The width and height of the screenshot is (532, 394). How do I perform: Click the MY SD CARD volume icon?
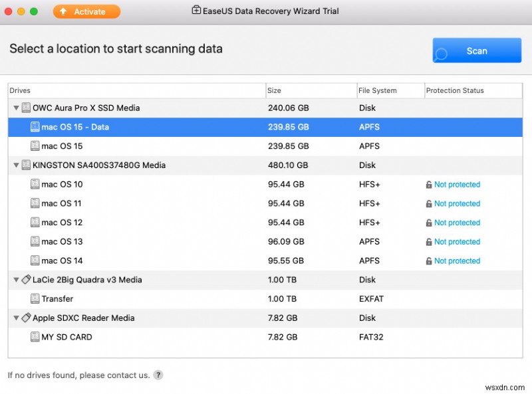tap(35, 337)
